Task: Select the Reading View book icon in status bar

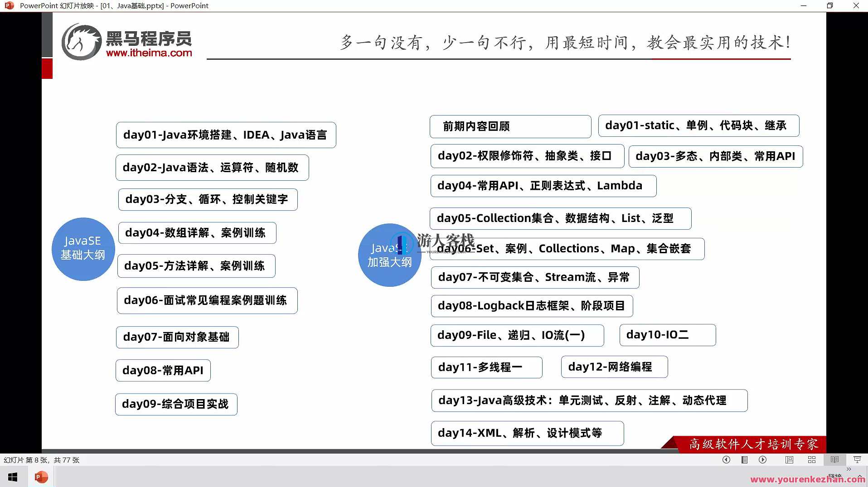Action: 834,459
